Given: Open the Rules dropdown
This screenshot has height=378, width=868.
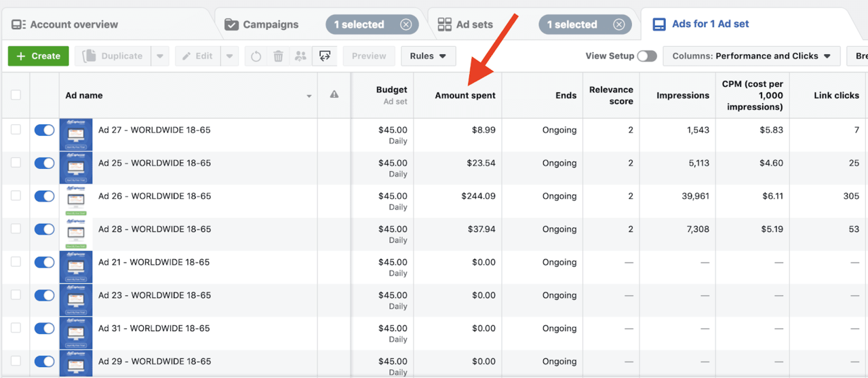Looking at the screenshot, I should coord(428,56).
